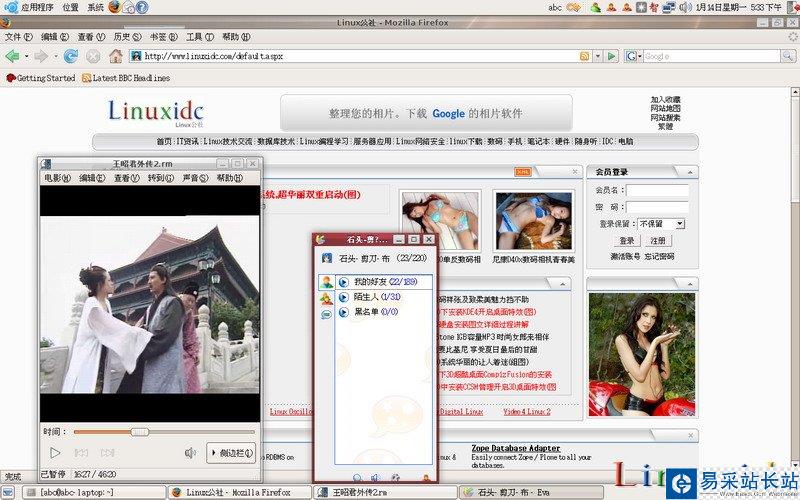Launch Firefox from top panel launcher icon
Screen dimensions: 800x500
click(115, 7)
